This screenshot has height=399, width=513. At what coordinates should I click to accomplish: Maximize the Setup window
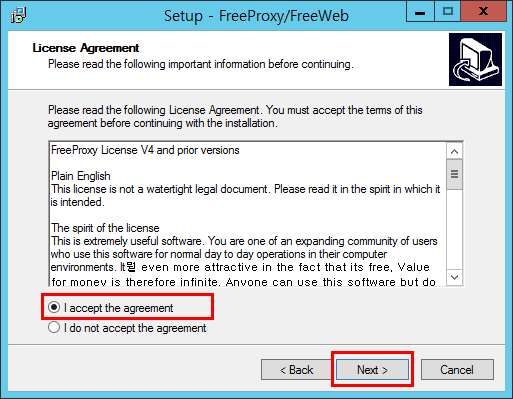click(447, 12)
